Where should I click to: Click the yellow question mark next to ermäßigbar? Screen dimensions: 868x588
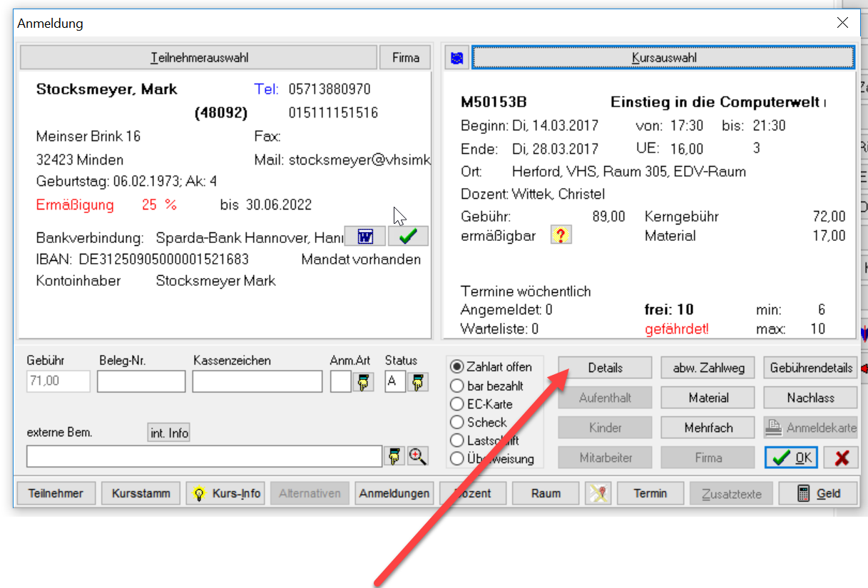[561, 236]
